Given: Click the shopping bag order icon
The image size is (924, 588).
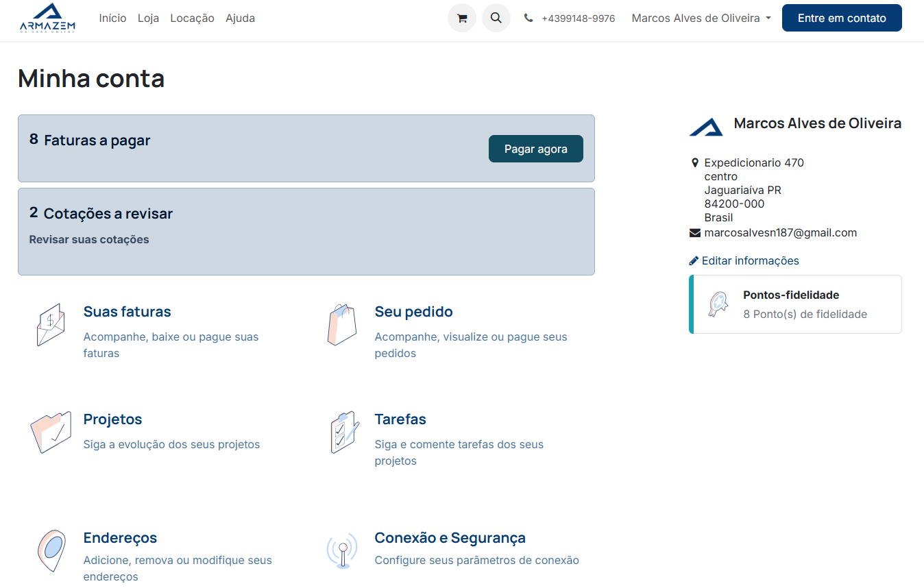Looking at the screenshot, I should pyautogui.click(x=342, y=324).
